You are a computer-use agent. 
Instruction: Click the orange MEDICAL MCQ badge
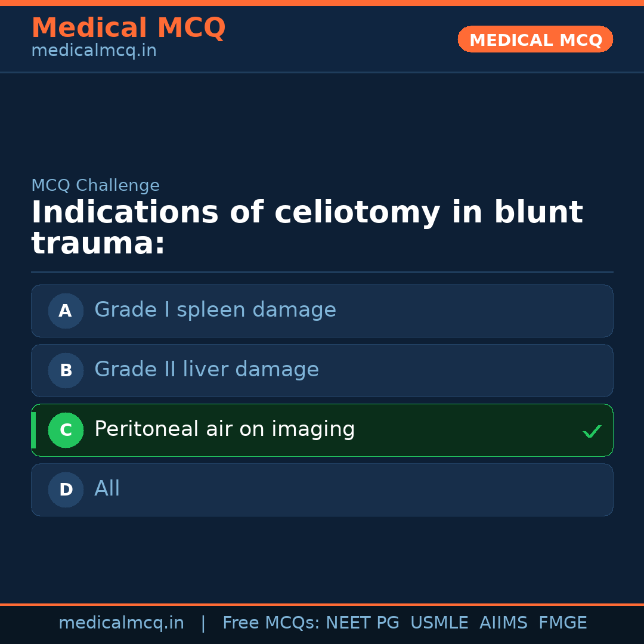pyautogui.click(x=535, y=40)
